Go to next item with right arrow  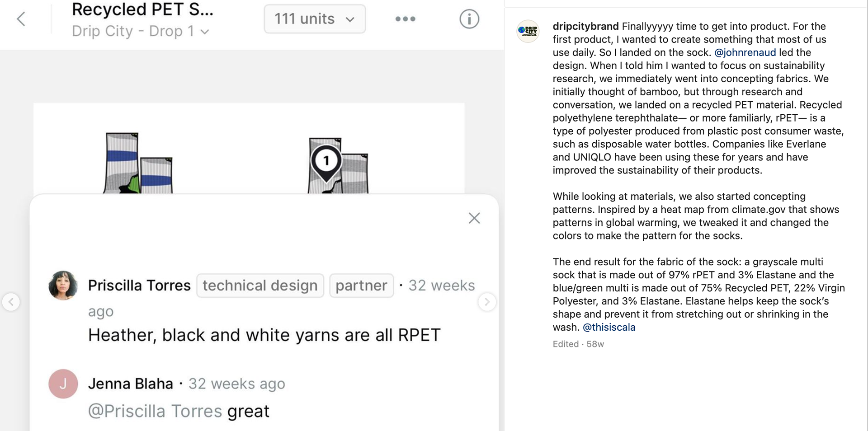click(x=487, y=302)
